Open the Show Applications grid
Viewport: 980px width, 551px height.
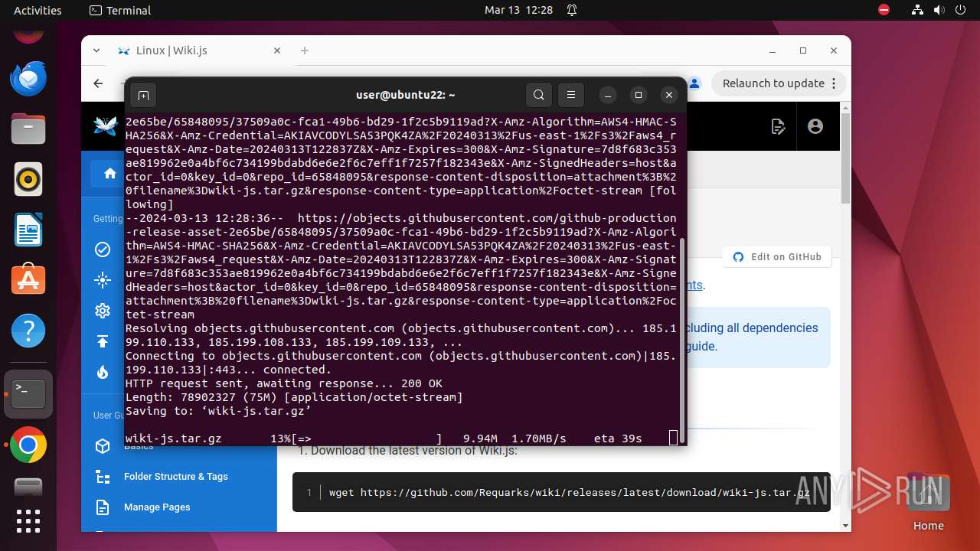[28, 521]
